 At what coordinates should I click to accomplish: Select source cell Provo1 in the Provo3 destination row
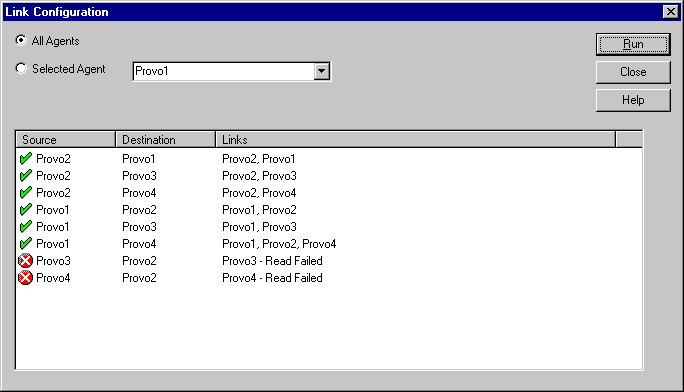point(53,227)
